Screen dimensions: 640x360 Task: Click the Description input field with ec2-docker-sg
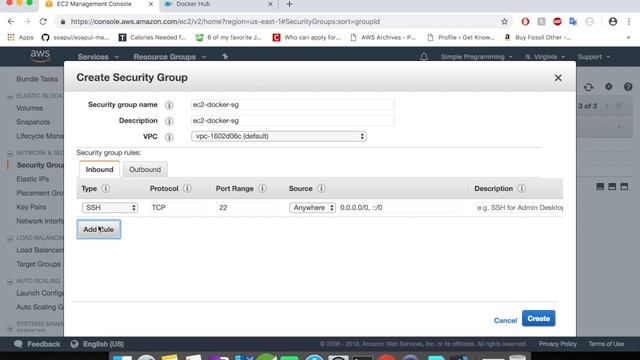click(x=293, y=121)
